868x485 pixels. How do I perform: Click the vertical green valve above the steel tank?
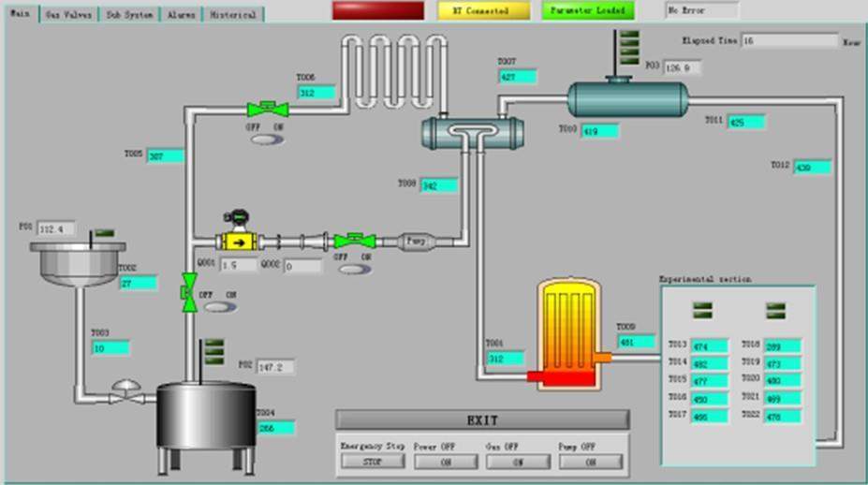(x=189, y=292)
